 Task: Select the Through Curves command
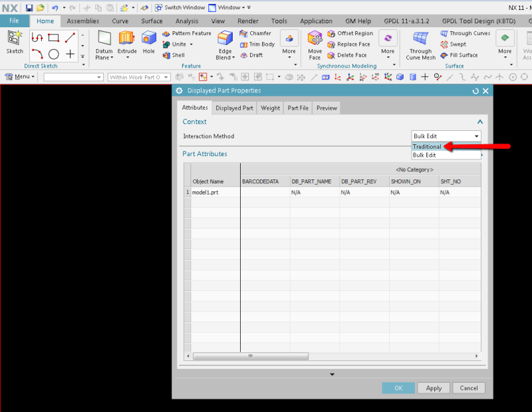465,33
